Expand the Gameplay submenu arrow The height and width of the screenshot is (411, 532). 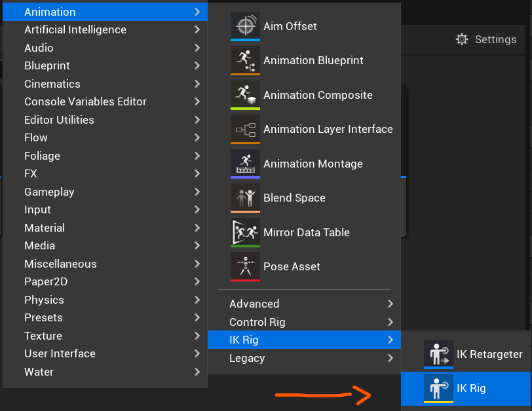pyautogui.click(x=197, y=192)
